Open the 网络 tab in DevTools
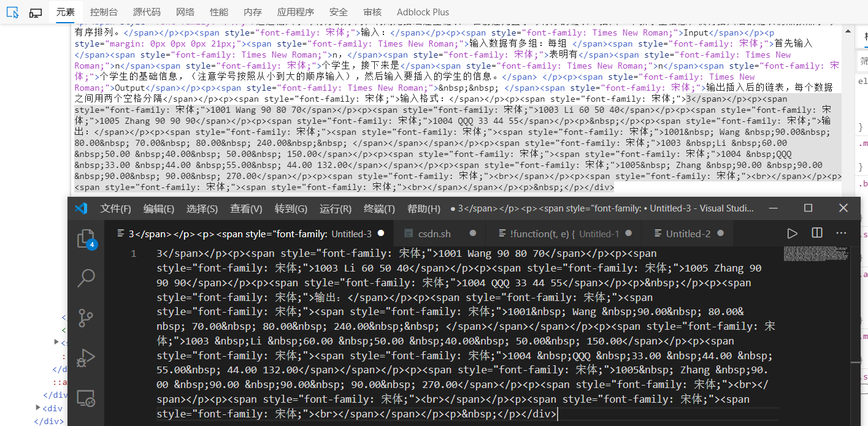Screen dimensions: 868x426 (x=185, y=12)
